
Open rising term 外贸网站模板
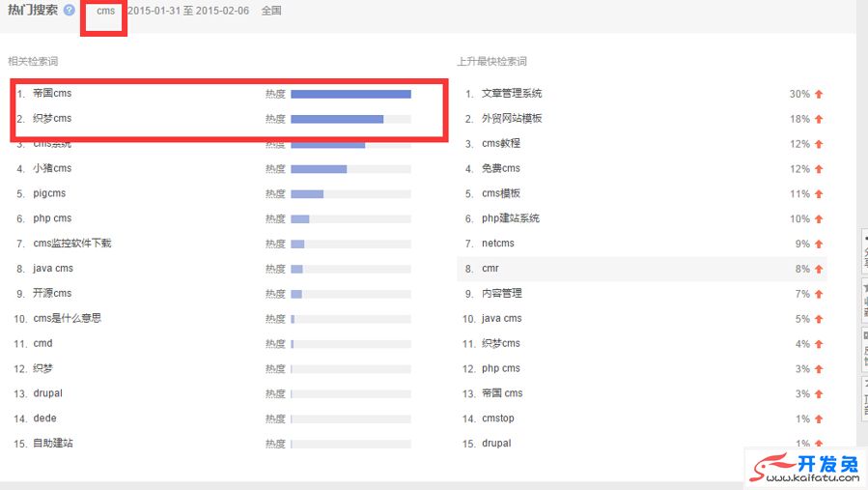(512, 118)
